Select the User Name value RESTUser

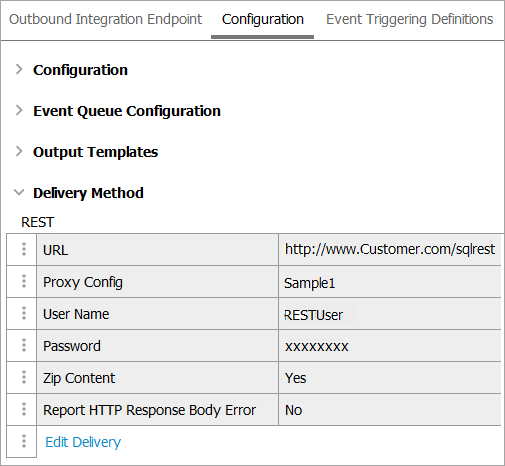313,315
